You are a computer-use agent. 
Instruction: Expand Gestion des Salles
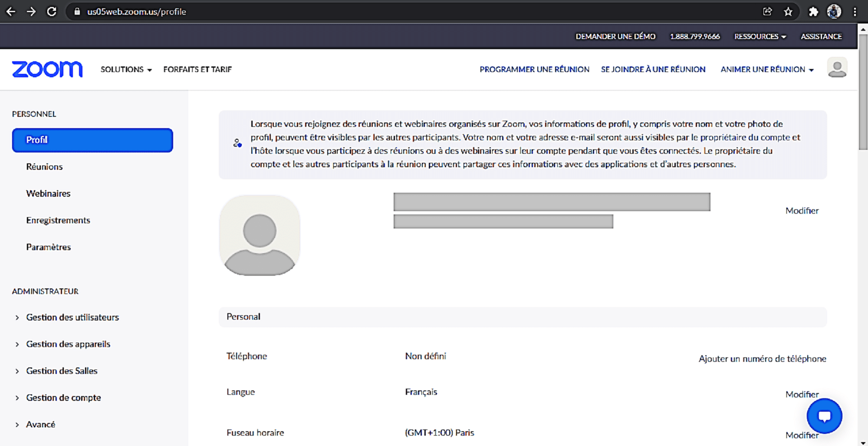62,371
